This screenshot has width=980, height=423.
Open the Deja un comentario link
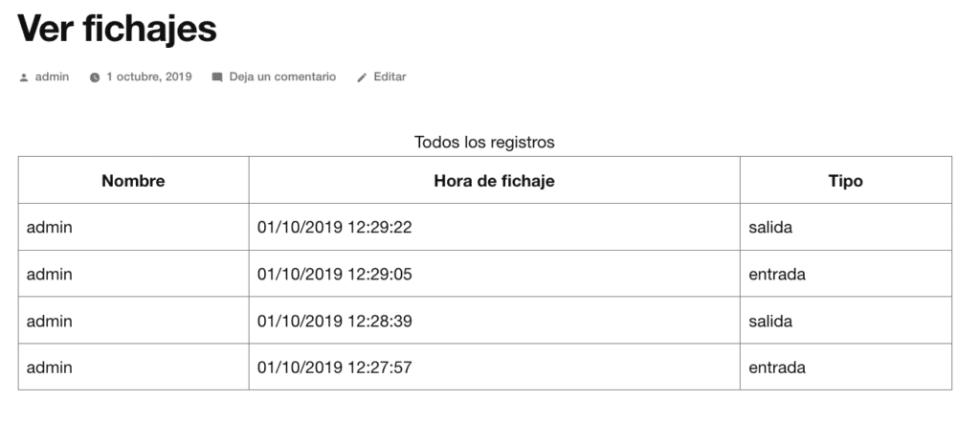coord(282,77)
